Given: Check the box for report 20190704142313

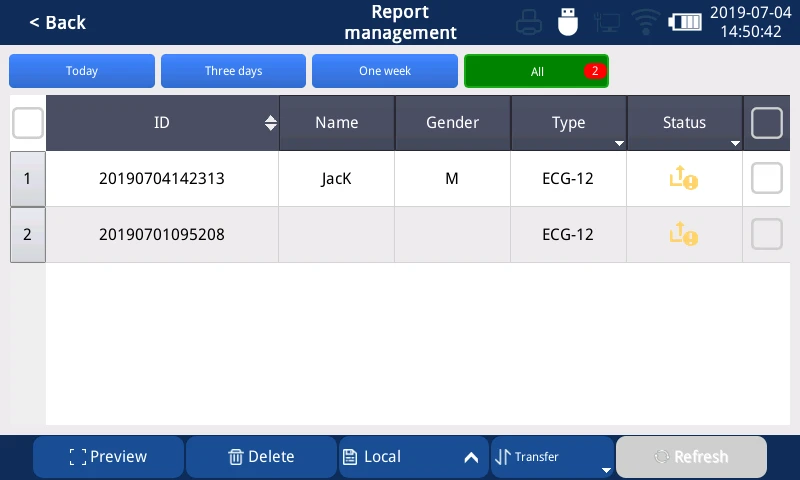Looking at the screenshot, I should click(767, 178).
